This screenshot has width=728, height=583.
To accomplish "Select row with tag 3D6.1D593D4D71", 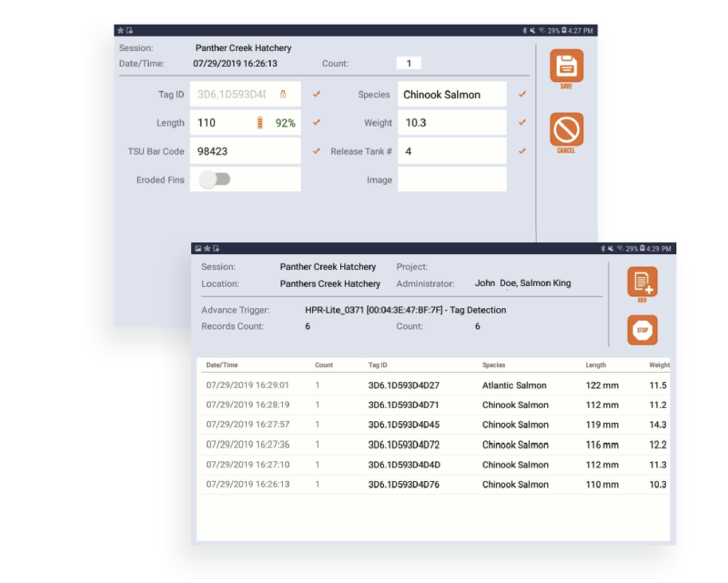I will point(436,405).
